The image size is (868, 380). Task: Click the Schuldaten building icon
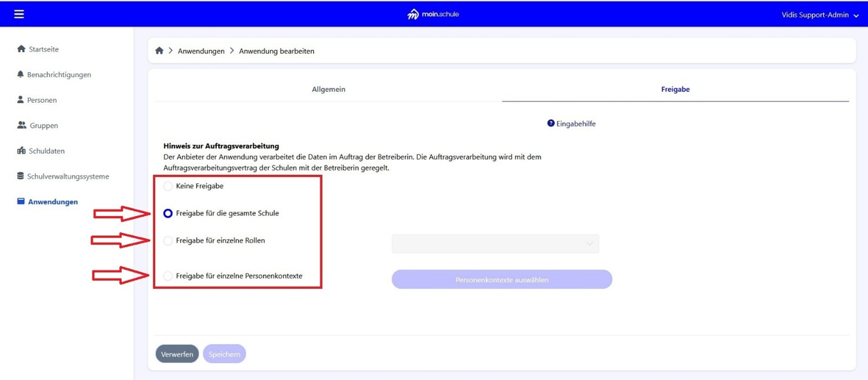pos(21,151)
